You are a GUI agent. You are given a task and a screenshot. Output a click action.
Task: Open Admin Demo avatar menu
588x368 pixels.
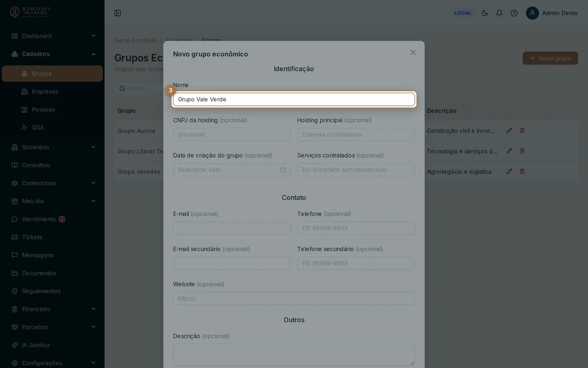pyautogui.click(x=552, y=13)
